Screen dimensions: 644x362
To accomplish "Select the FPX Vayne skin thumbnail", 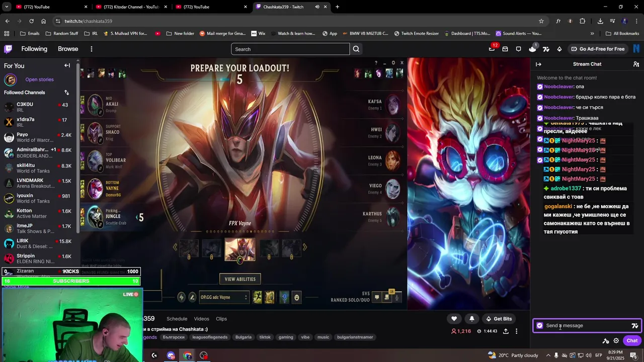I will tap(239, 249).
